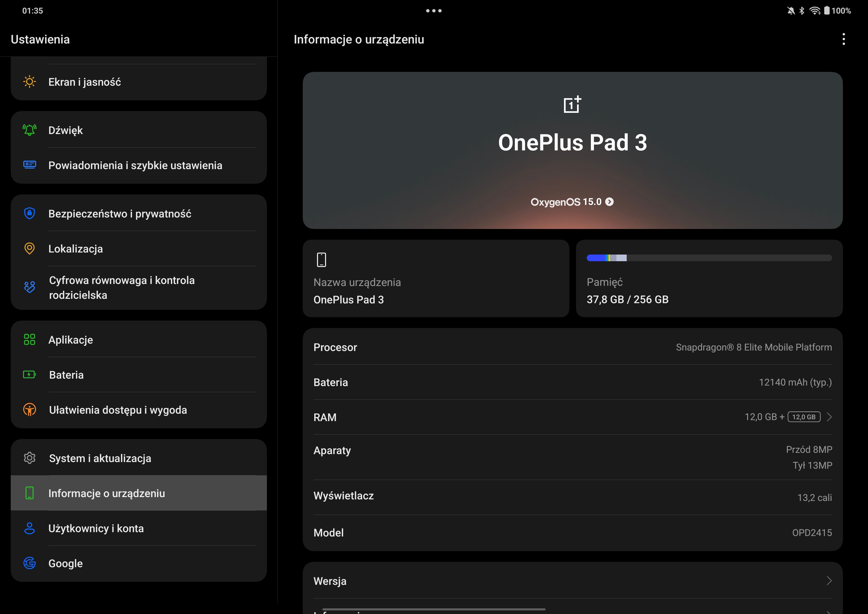Image resolution: width=868 pixels, height=614 pixels.
Task: Click the person icon for Użytkownicy i konta
Action: [29, 528]
